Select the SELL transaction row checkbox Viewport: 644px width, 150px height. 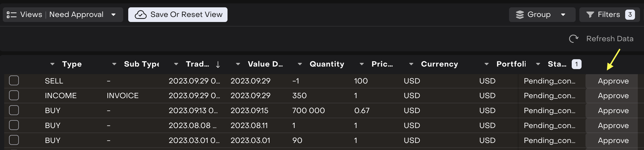(14, 81)
